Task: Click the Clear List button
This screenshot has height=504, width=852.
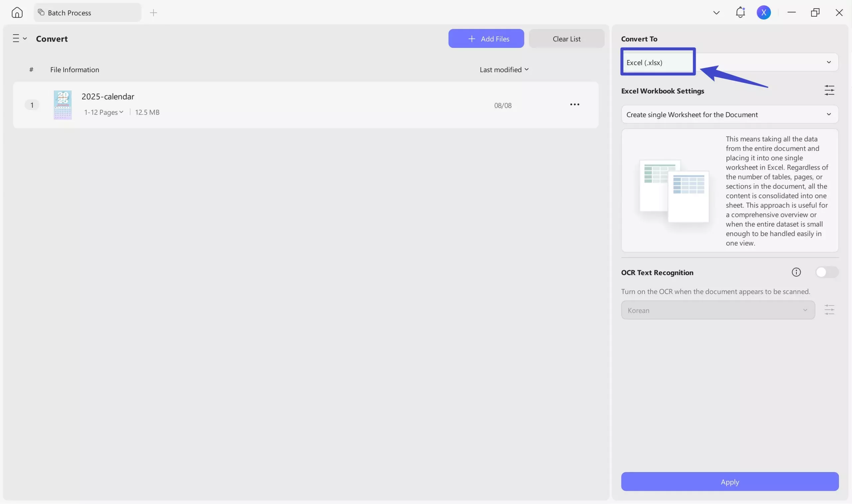Action: [566, 39]
